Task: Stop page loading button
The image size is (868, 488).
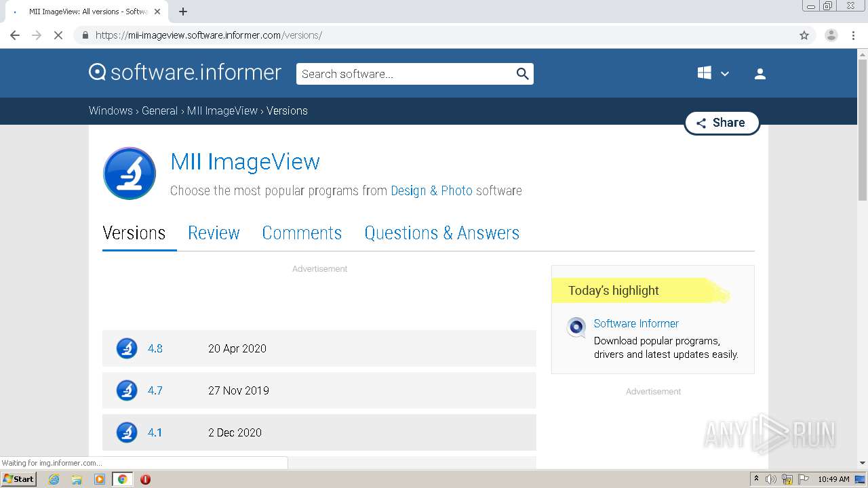Action: click(x=58, y=35)
